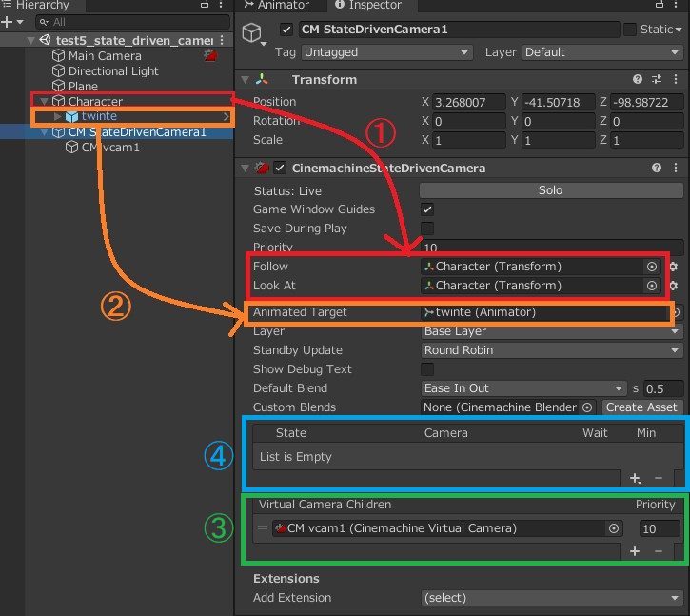Click the Position Z field
Screen dimensions: 690x616
[647, 102]
